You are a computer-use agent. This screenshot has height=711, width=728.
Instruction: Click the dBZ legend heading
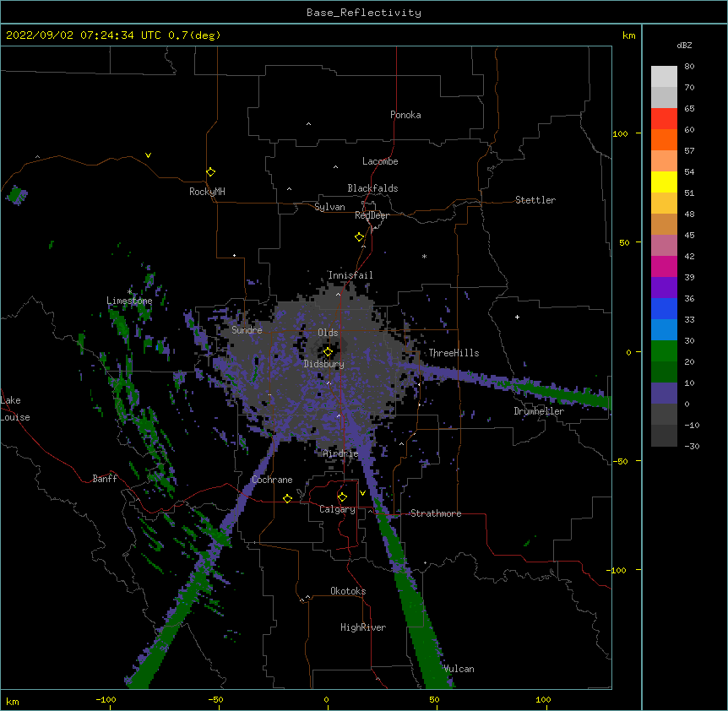coord(684,46)
